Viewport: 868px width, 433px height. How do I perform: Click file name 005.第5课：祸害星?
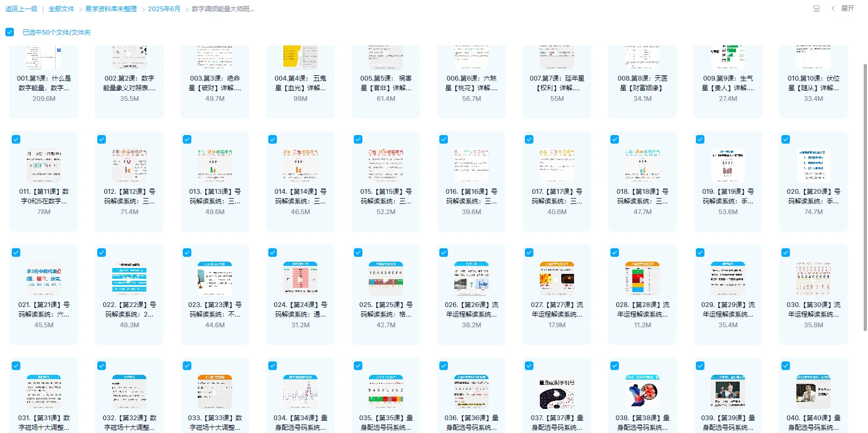pos(386,83)
